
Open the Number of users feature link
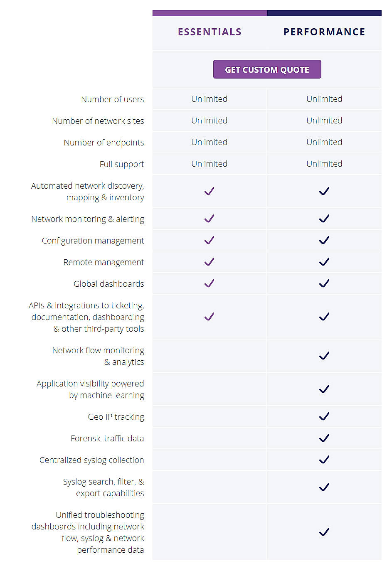coord(112,99)
